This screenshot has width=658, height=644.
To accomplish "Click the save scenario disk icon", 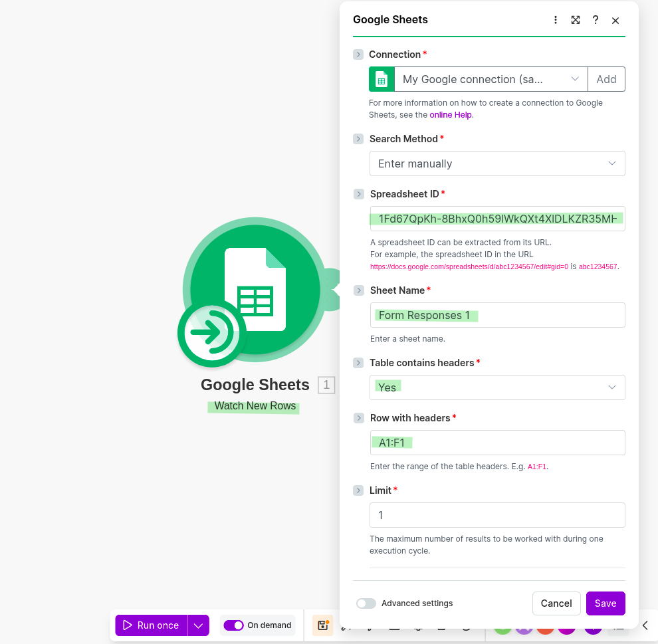I will [323, 625].
